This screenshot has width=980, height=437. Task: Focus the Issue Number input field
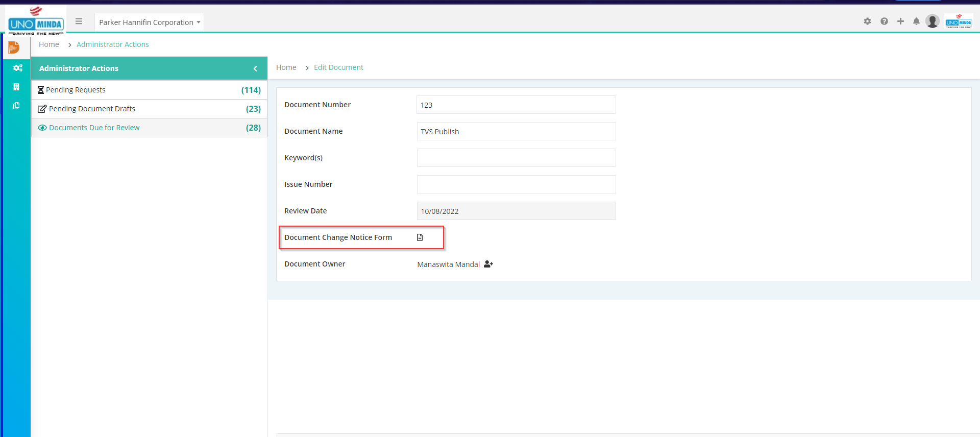point(516,184)
